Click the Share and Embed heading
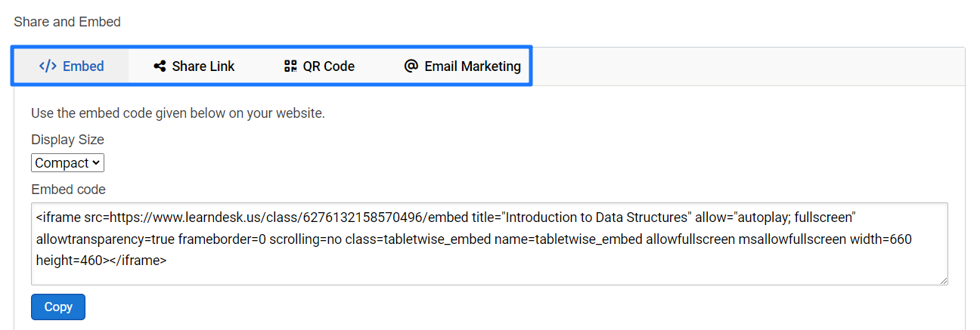The width and height of the screenshot is (980, 330). pos(67,22)
